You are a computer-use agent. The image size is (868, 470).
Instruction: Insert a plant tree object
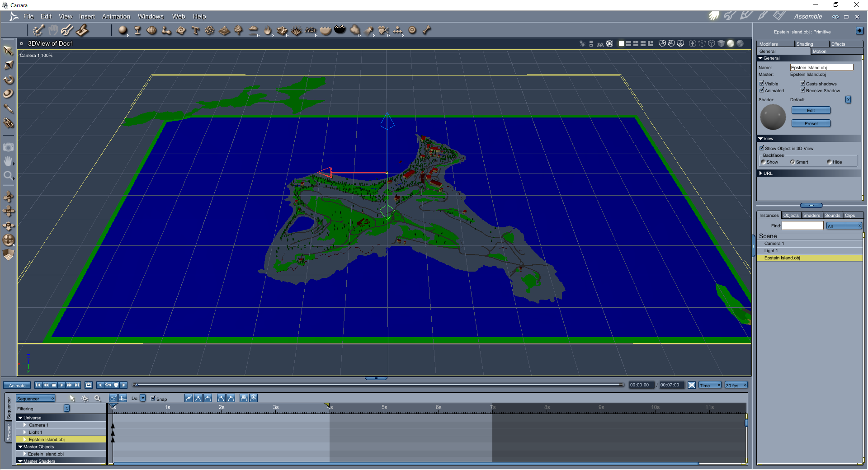239,30
